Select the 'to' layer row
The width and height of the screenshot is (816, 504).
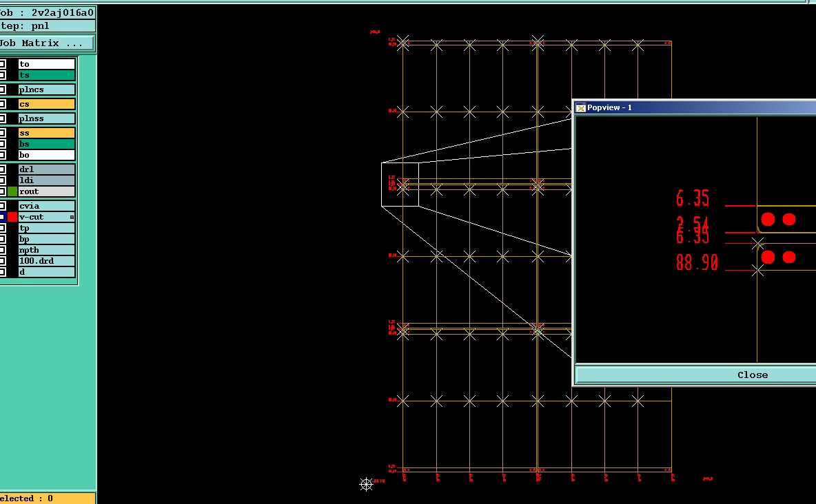tap(46, 64)
